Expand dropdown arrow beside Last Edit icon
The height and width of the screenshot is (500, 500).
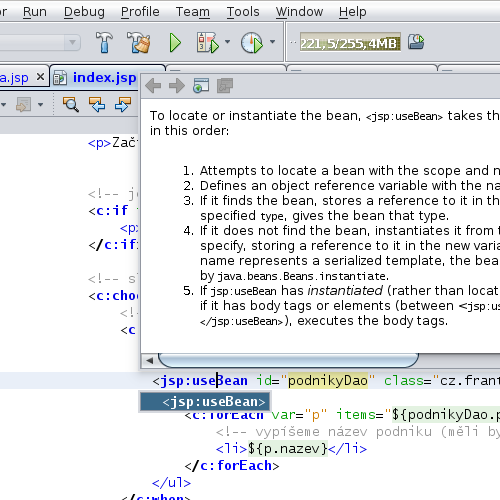pos(40,105)
